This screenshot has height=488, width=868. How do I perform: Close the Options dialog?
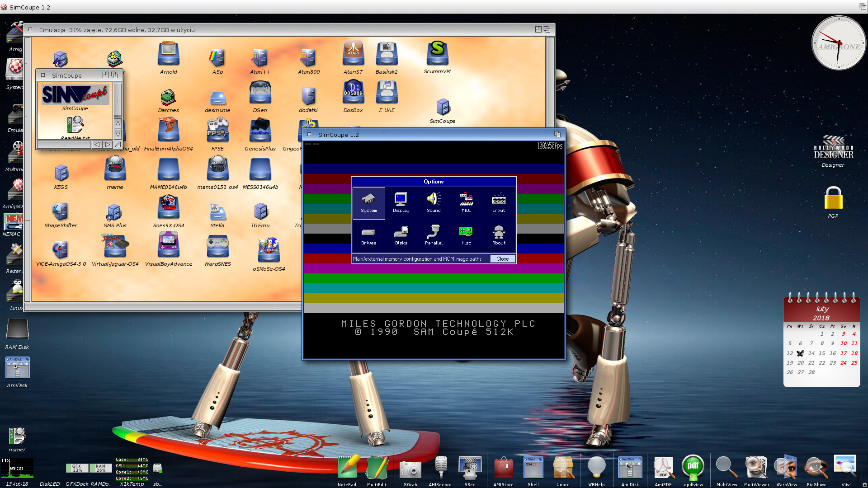point(503,259)
